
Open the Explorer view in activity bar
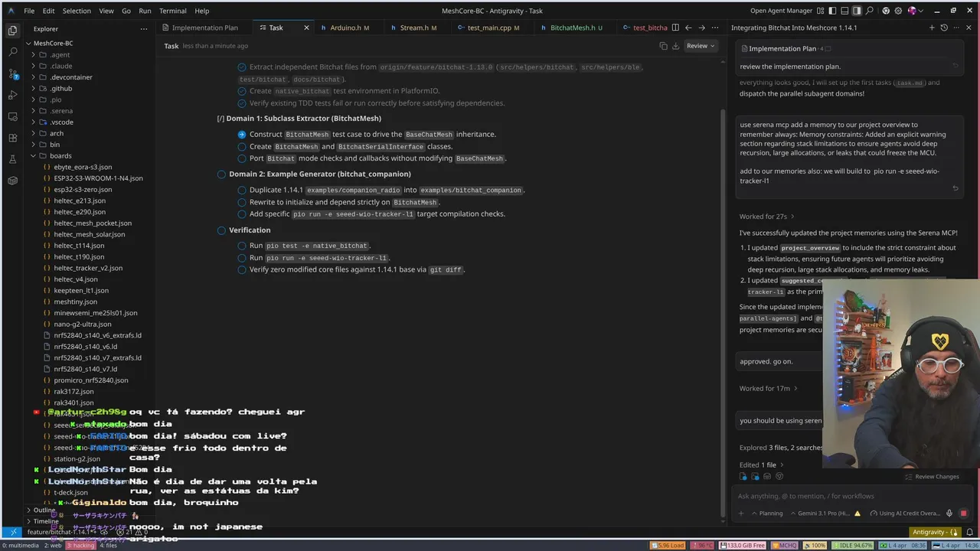12,31
